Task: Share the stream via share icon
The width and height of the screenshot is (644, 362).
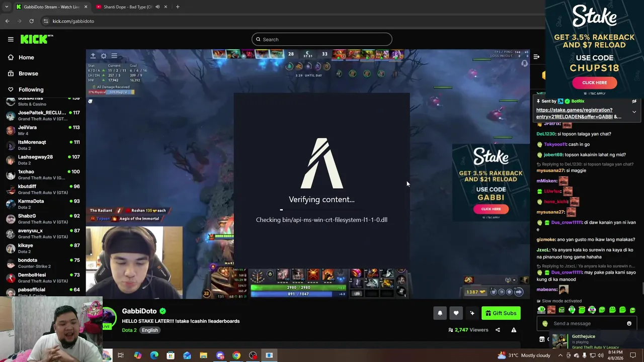Action: (498, 330)
